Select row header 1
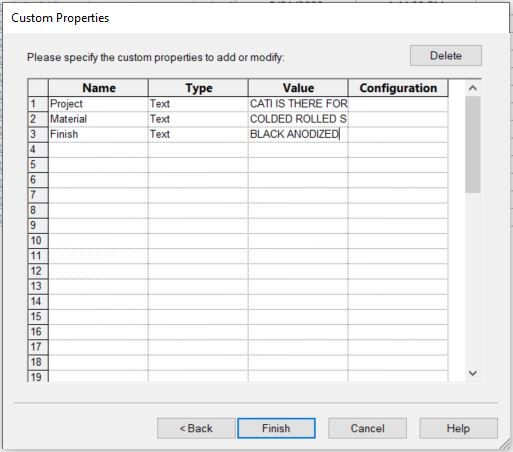513x452 pixels. pos(38,104)
